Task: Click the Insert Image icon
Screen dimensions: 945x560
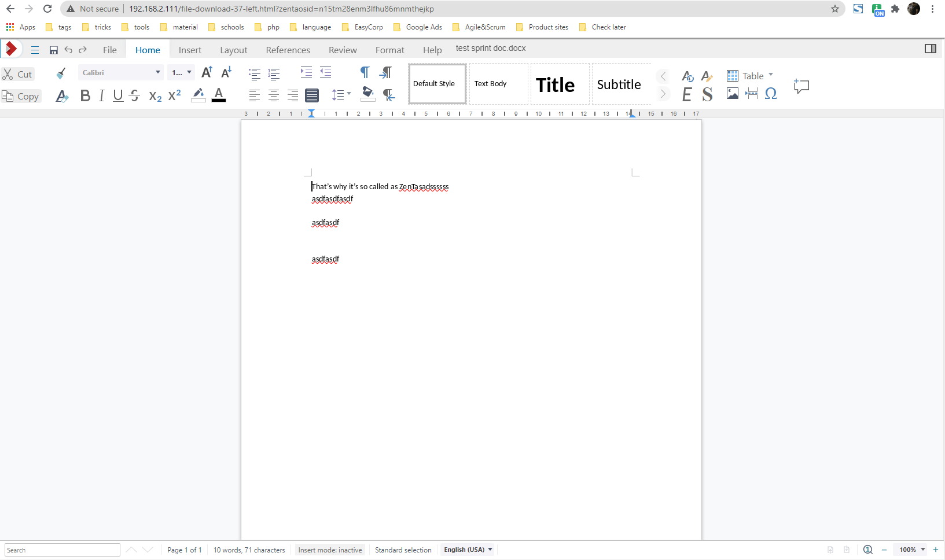Action: (x=732, y=94)
